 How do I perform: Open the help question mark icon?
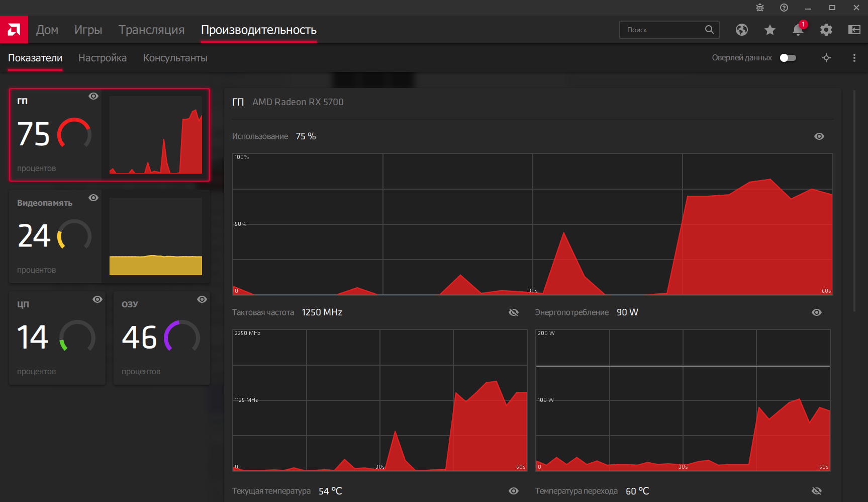[x=784, y=8]
